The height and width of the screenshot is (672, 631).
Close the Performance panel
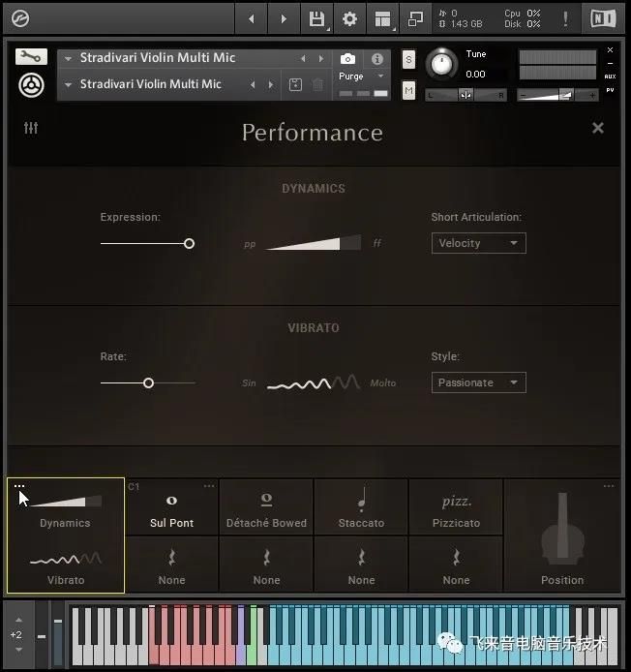(597, 128)
